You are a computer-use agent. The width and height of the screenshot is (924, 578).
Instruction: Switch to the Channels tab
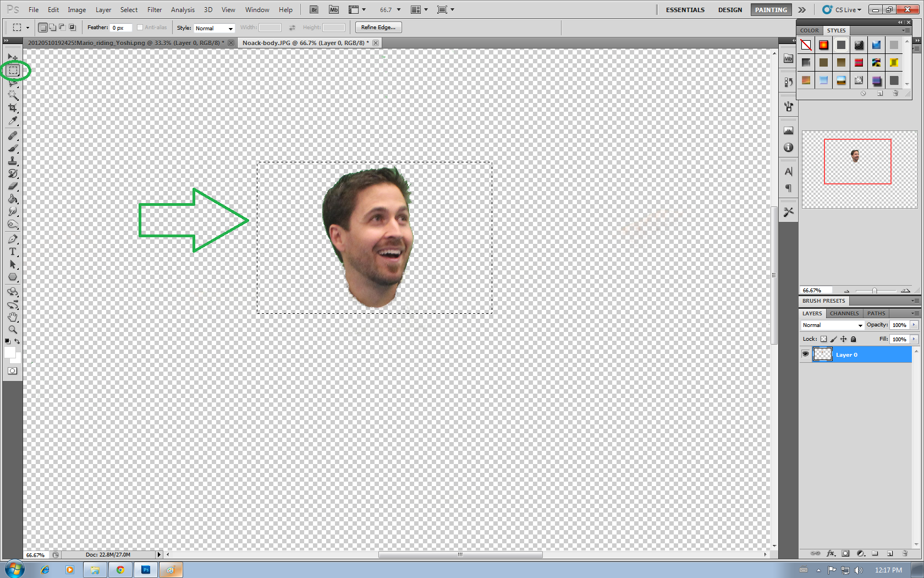844,313
